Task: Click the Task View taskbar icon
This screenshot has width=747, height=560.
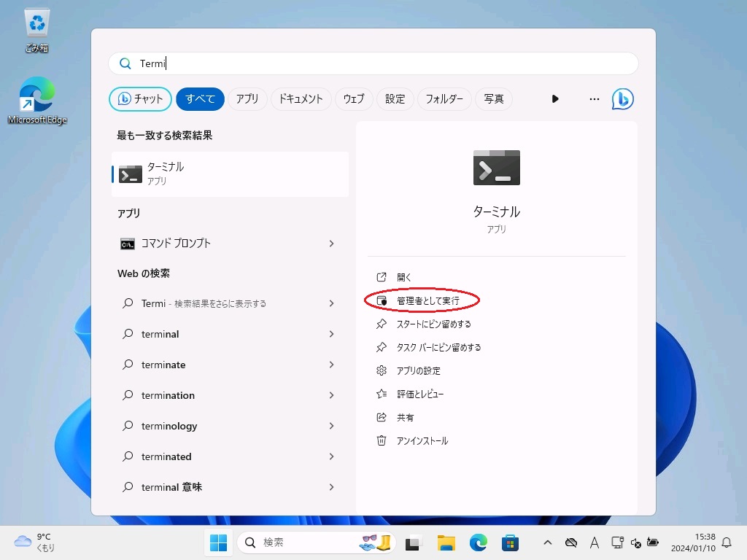Action: (x=414, y=542)
